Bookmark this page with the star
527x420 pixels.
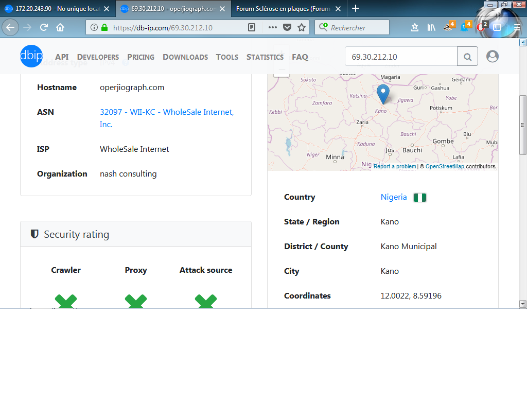tap(302, 28)
